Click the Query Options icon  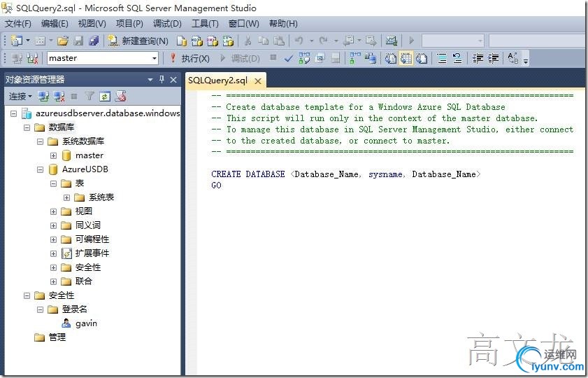(x=320, y=58)
